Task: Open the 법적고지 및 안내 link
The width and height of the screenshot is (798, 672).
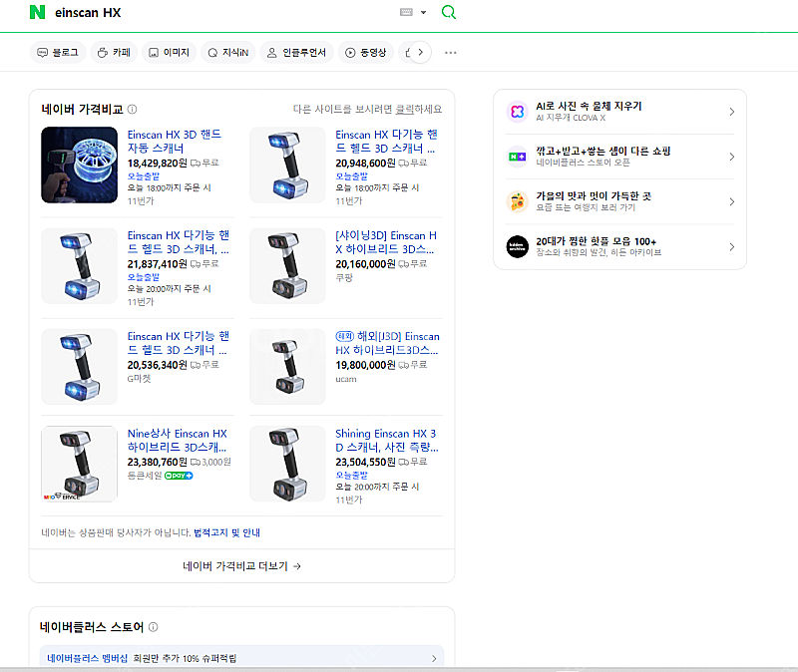Action: [226, 532]
